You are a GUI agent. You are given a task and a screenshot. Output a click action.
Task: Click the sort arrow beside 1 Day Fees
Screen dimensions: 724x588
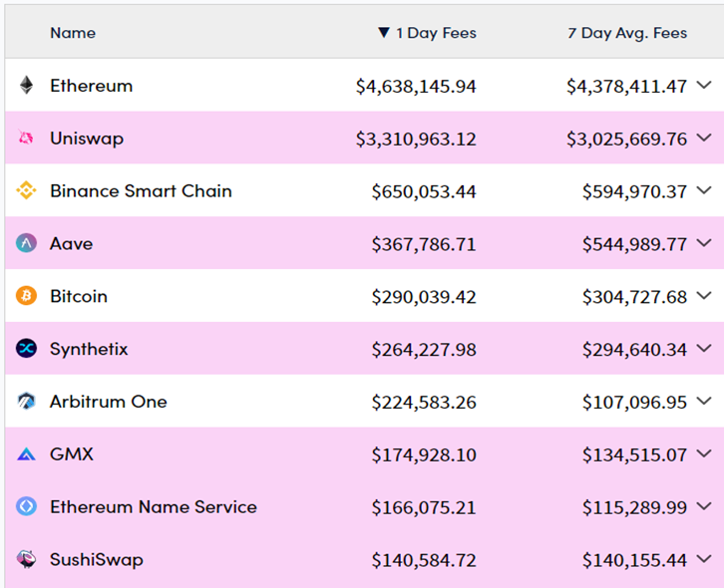[x=383, y=33]
